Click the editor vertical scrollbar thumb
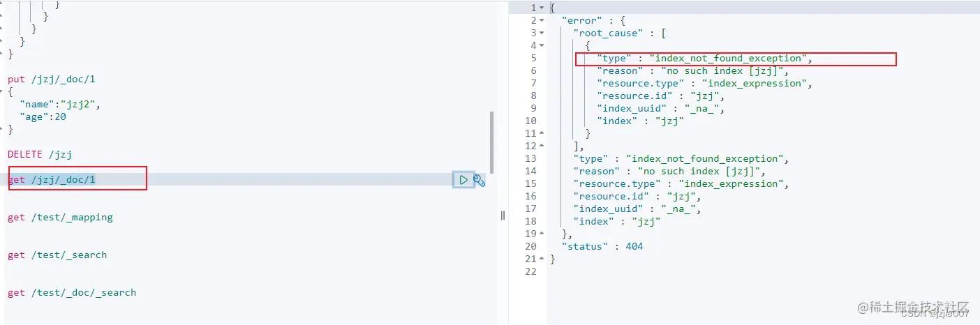Image resolution: width=980 pixels, height=325 pixels. (x=492, y=142)
